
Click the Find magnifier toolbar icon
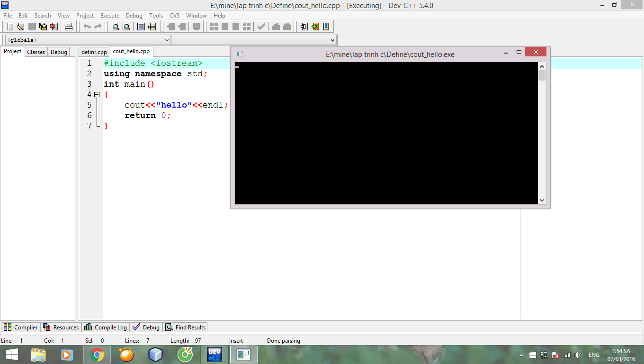pos(115,27)
